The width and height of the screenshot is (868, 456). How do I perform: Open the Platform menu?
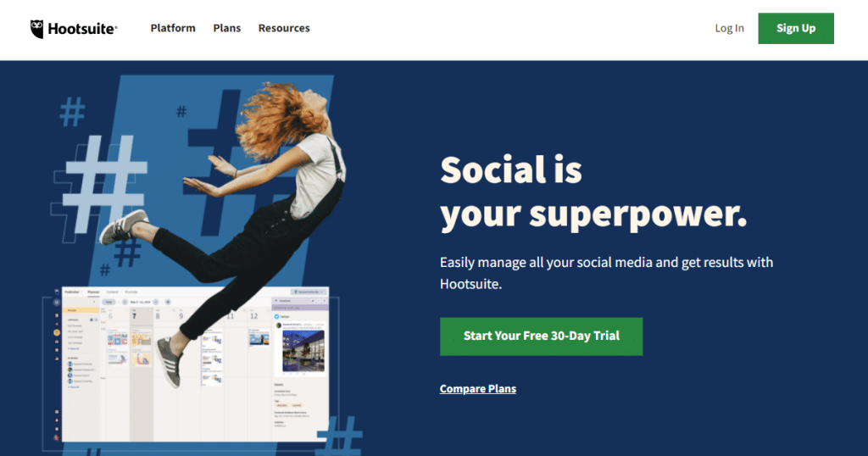tap(173, 28)
